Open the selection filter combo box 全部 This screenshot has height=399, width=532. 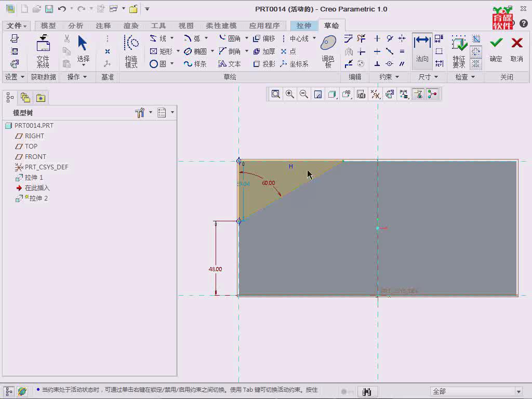click(x=476, y=391)
